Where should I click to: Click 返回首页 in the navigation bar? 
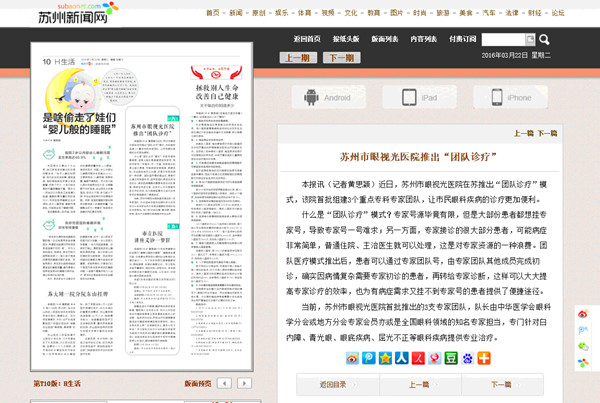[308, 39]
